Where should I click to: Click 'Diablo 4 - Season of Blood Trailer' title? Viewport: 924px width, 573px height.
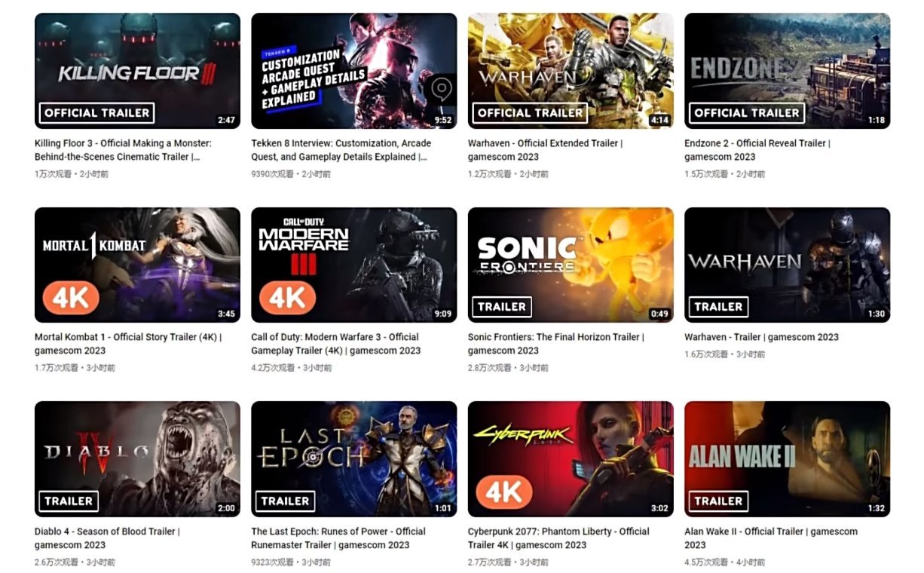(108, 538)
